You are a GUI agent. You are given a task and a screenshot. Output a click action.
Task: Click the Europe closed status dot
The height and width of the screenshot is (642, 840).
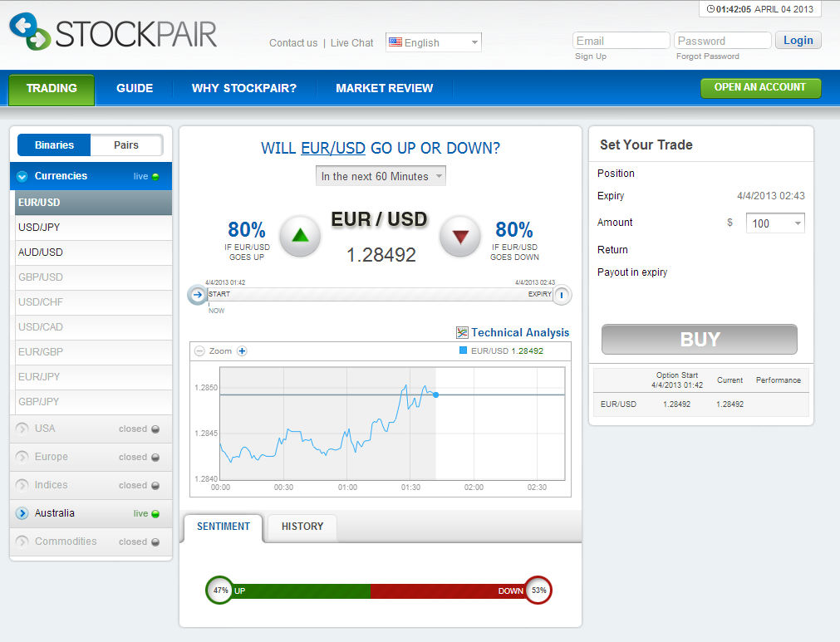click(155, 458)
